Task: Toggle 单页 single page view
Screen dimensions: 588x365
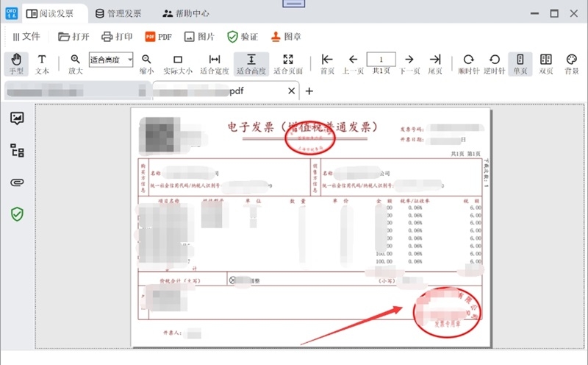Action: (x=520, y=64)
